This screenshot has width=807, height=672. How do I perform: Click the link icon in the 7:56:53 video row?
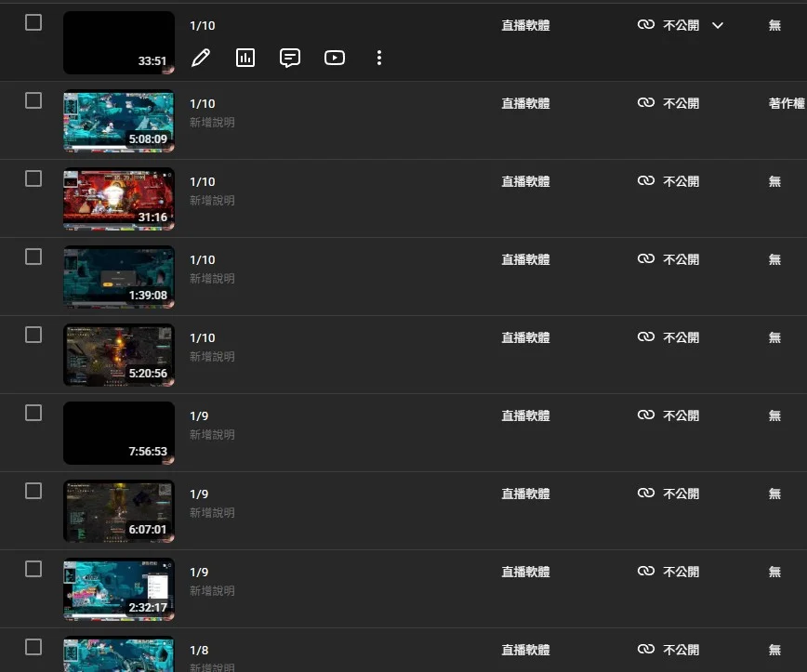(646, 415)
